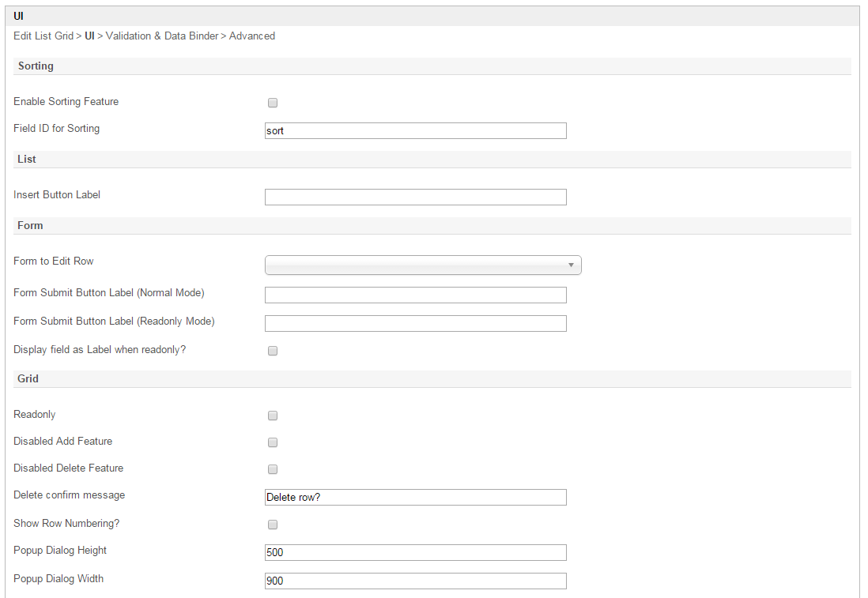
Task: Enable Show Row Numbering checkbox
Action: [273, 525]
